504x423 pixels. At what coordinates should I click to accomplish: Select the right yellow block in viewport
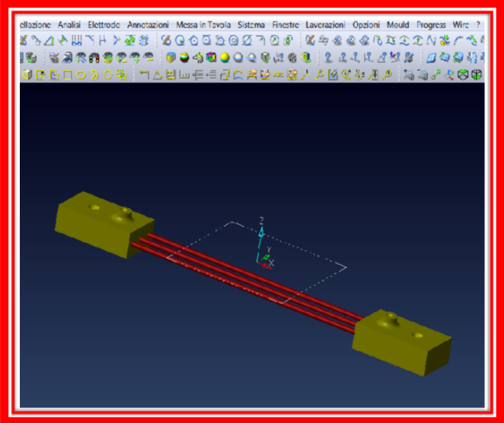click(x=401, y=341)
